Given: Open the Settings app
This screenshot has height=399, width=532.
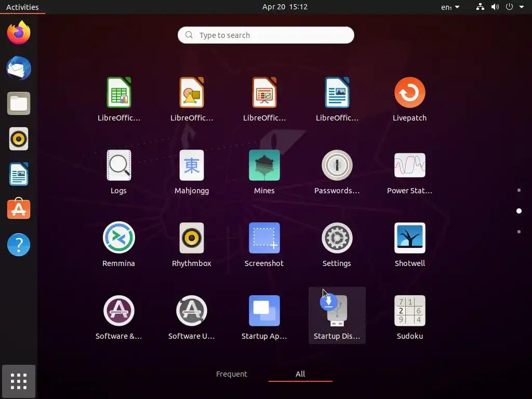Looking at the screenshot, I should [x=337, y=238].
